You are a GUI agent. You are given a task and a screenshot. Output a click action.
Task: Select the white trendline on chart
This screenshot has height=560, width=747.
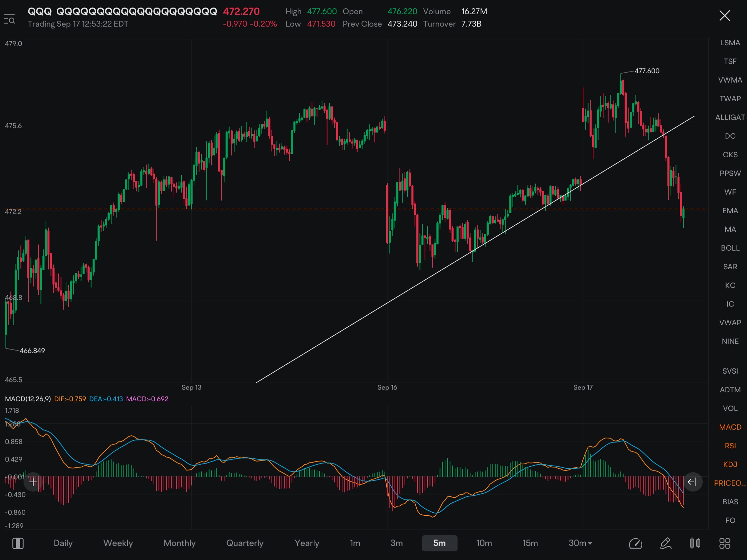click(475, 249)
